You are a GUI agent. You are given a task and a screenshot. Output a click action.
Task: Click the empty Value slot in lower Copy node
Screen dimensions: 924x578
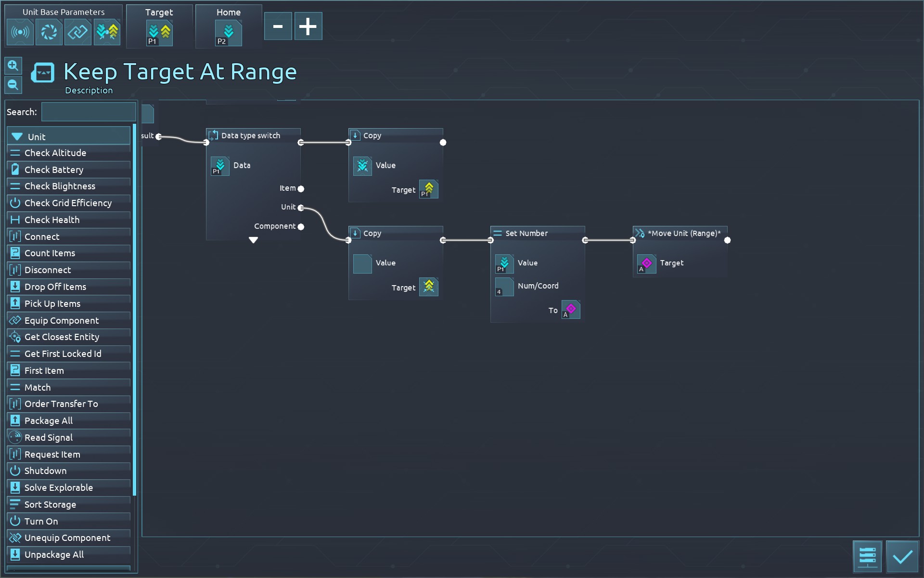tap(362, 263)
